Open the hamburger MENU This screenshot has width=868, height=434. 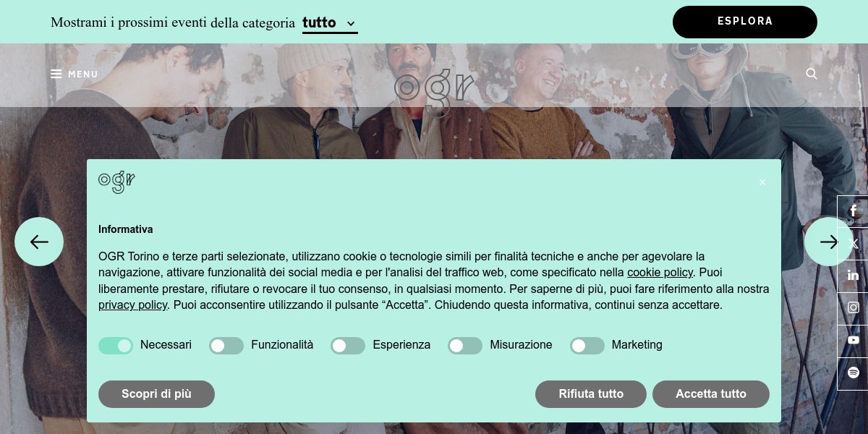click(74, 74)
